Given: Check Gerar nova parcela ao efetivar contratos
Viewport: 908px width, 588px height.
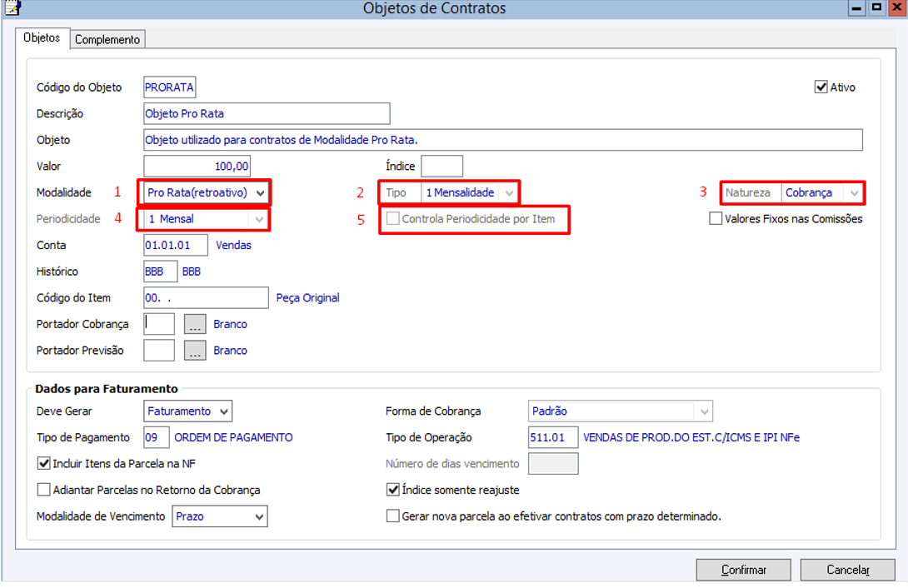Looking at the screenshot, I should [392, 516].
